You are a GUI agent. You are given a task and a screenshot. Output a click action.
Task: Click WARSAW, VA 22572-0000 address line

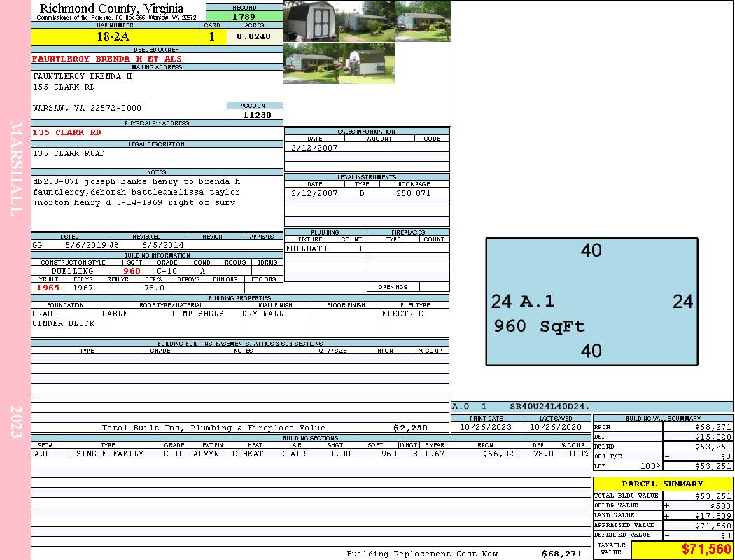tap(87, 108)
